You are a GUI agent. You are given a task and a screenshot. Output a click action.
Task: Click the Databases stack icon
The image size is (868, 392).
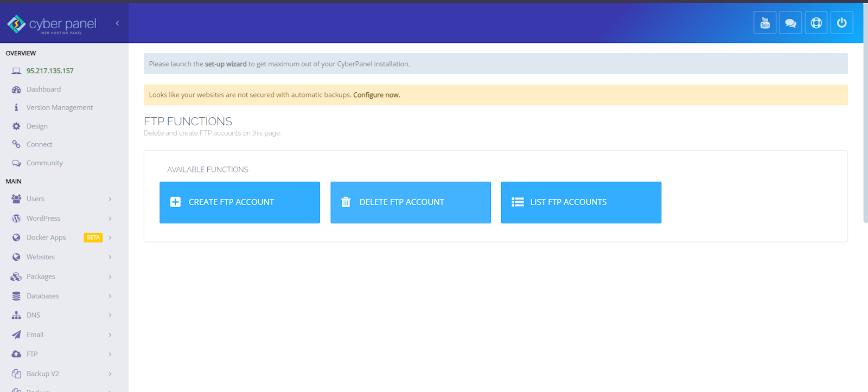click(16, 296)
